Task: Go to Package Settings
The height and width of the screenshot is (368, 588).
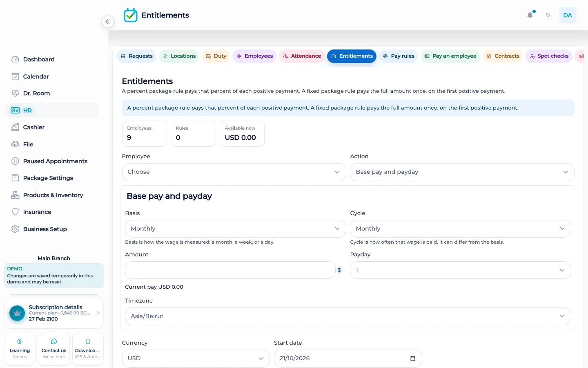Action: (x=52, y=178)
